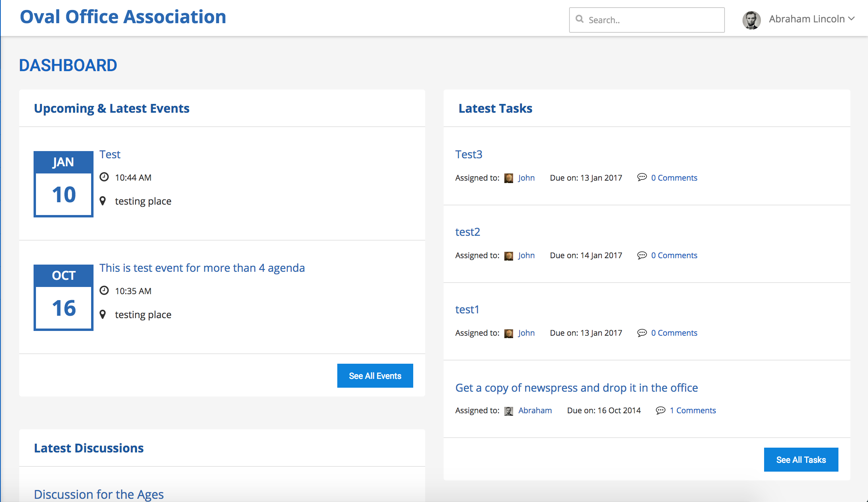Open Abraham's profile link in the newspress task
Screen dimensions: 868x502
click(x=535, y=410)
